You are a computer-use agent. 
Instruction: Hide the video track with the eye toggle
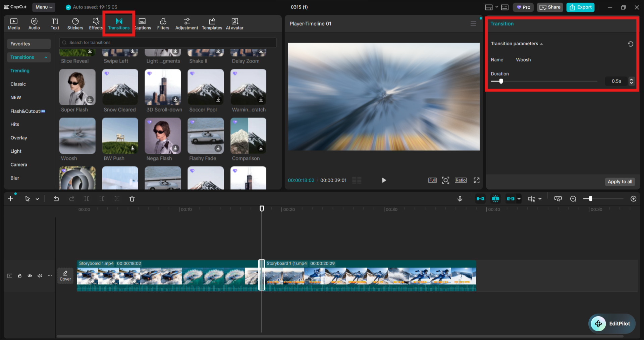(x=30, y=276)
